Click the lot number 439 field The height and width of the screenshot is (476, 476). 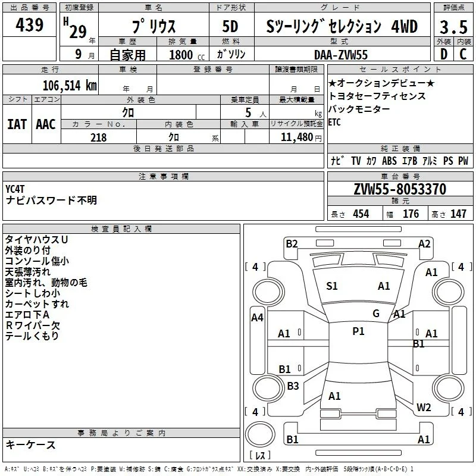(29, 24)
